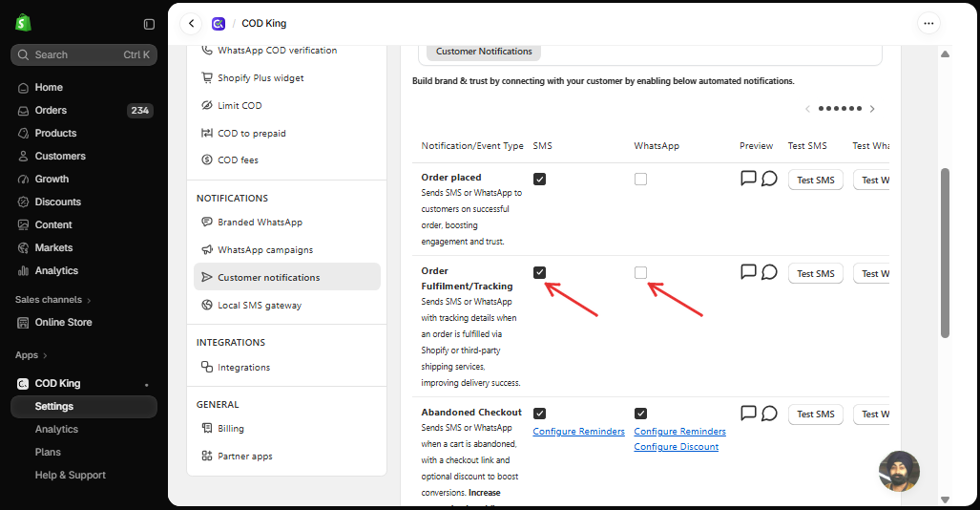Image resolution: width=980 pixels, height=510 pixels.
Task: Click the Discounts percent icon
Action: tap(23, 202)
